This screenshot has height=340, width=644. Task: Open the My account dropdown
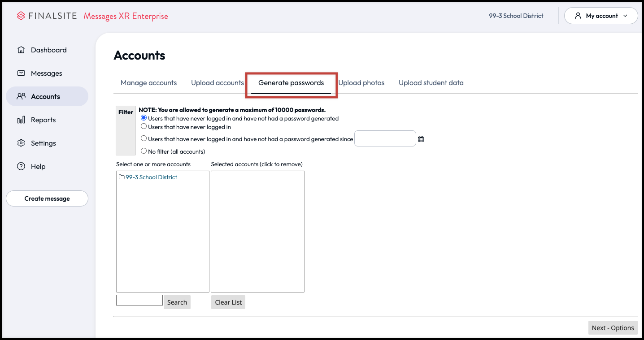point(600,15)
